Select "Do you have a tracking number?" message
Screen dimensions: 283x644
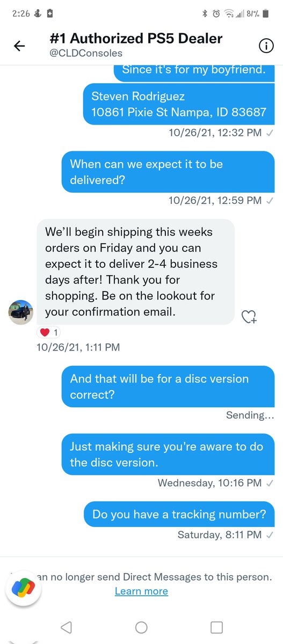179,514
